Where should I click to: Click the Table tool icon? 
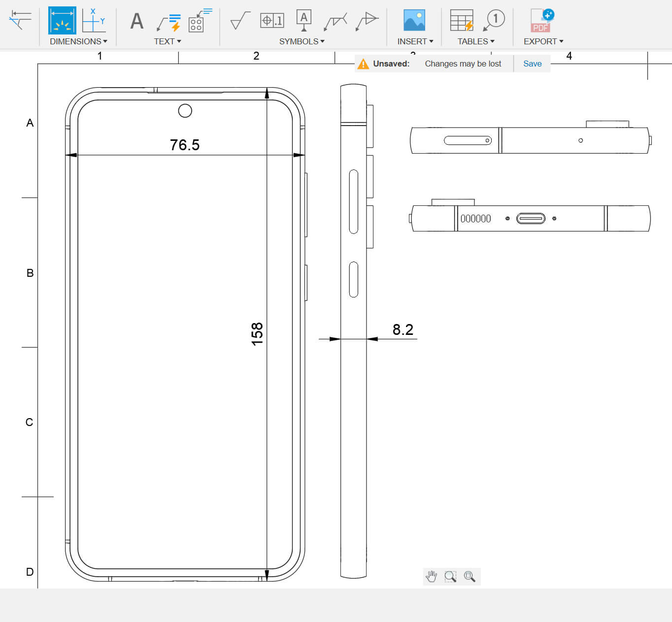pyautogui.click(x=462, y=21)
